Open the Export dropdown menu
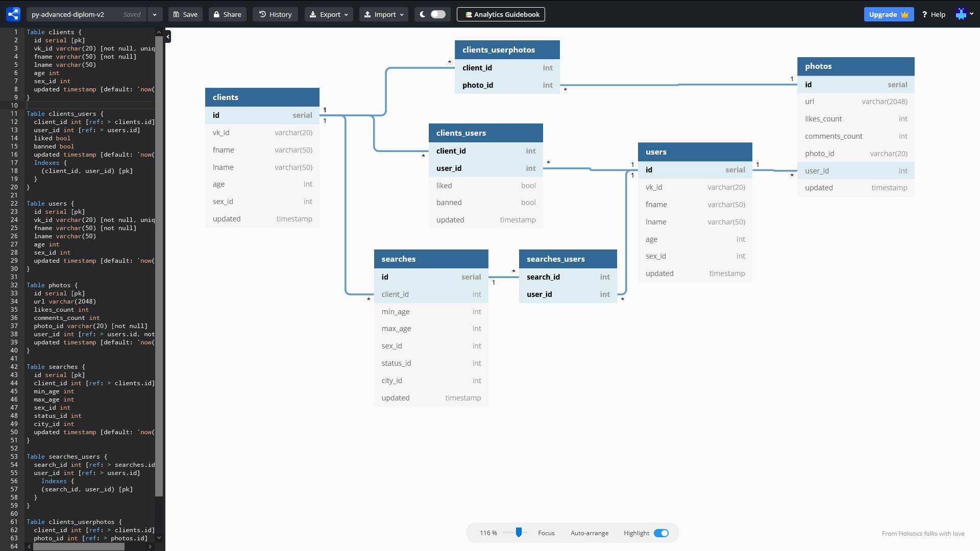This screenshot has width=980, height=551. pos(329,14)
